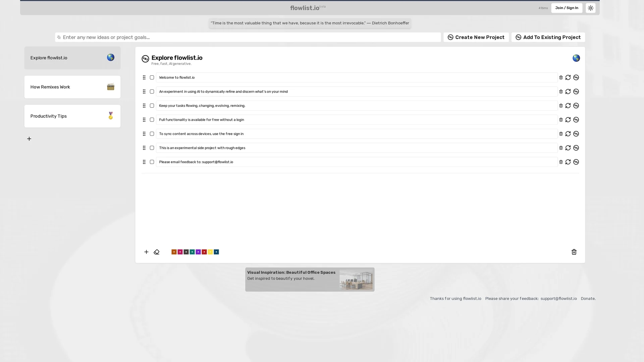The image size is (644, 362).
Task: Choose the dark gray color swatch
Action: (186, 252)
